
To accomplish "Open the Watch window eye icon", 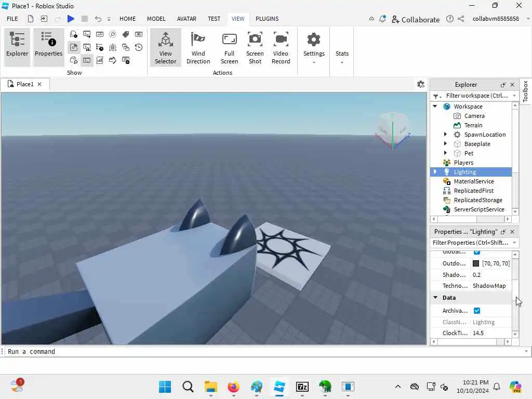I will 139,34.
